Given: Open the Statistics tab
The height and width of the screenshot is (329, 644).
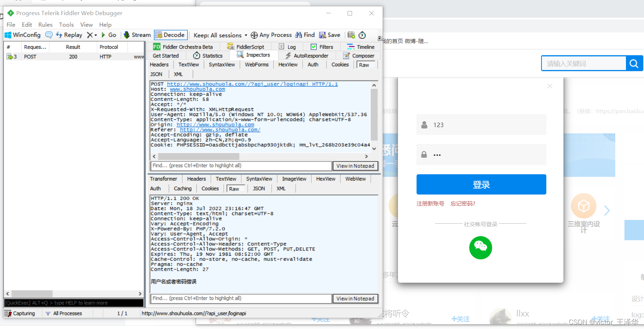Looking at the screenshot, I should tap(208, 56).
